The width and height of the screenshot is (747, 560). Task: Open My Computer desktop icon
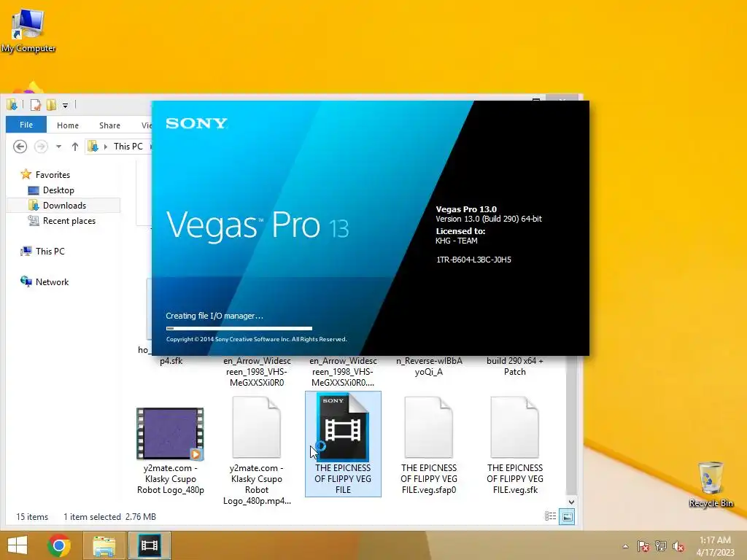click(x=28, y=31)
